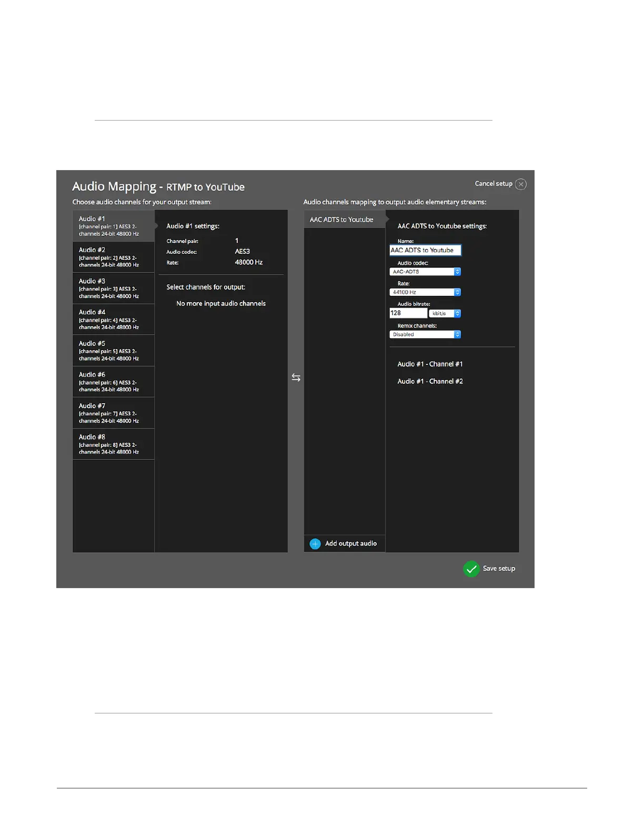Image resolution: width=644 pixels, height=834 pixels.
Task: Click the Save setup text
Action: point(499,569)
